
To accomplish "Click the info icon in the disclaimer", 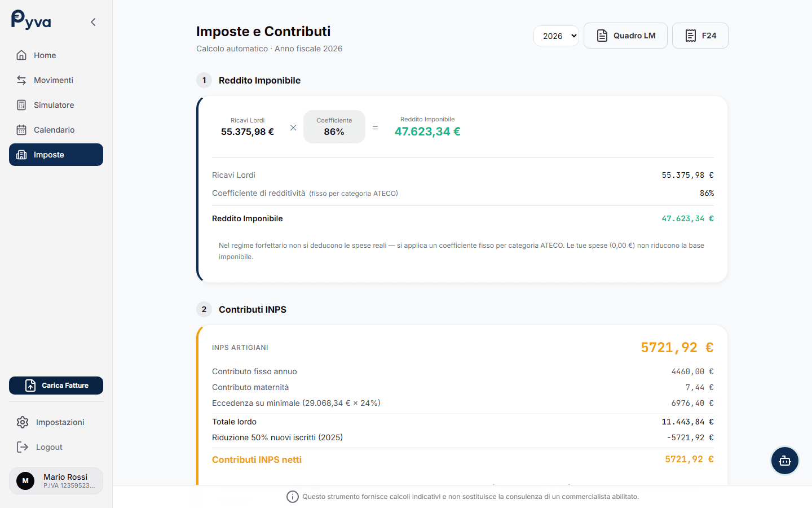I will [x=292, y=497].
